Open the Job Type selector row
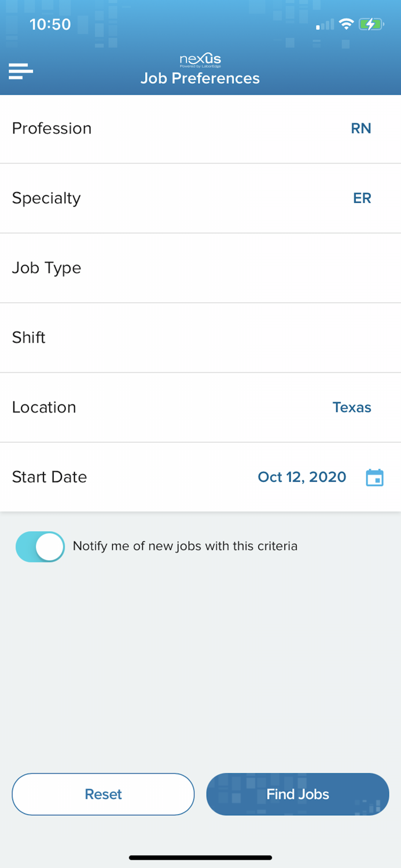This screenshot has width=401, height=868. [200, 268]
